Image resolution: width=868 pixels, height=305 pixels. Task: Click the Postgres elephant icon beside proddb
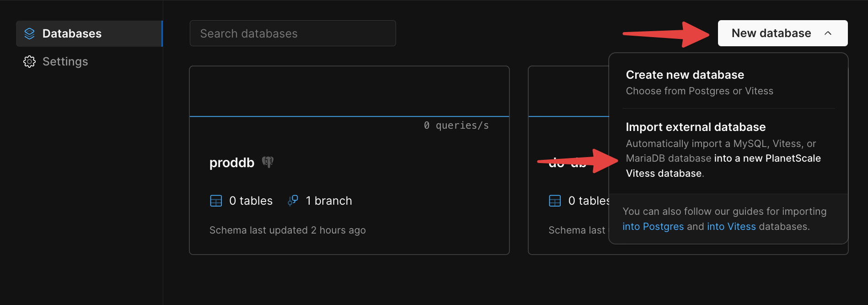click(268, 162)
